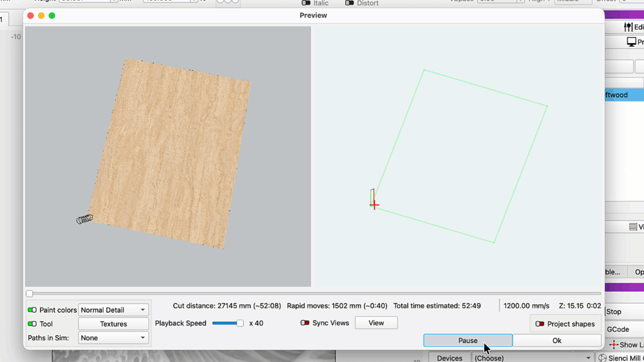Select the softwood row in the background list
The height and width of the screenshot is (362, 644).
(x=624, y=95)
